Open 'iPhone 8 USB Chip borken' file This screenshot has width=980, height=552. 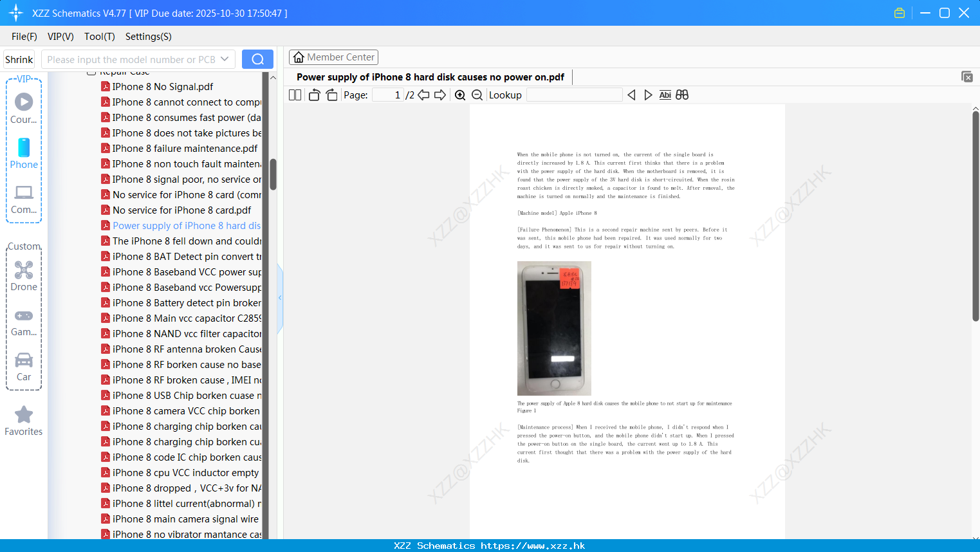tap(181, 396)
